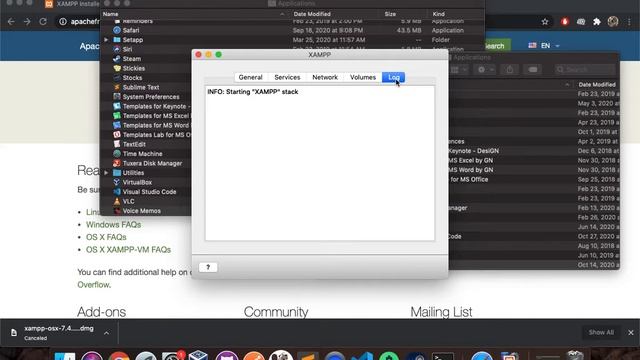Open the OS X XAMPP-VM FAQs link
Image resolution: width=640 pixels, height=360 pixels.
[128, 249]
